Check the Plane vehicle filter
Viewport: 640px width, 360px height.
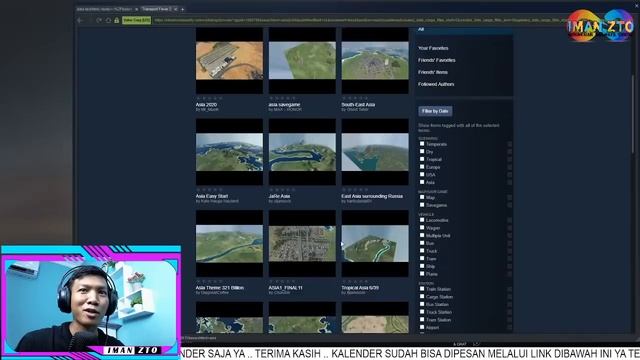coord(422,273)
